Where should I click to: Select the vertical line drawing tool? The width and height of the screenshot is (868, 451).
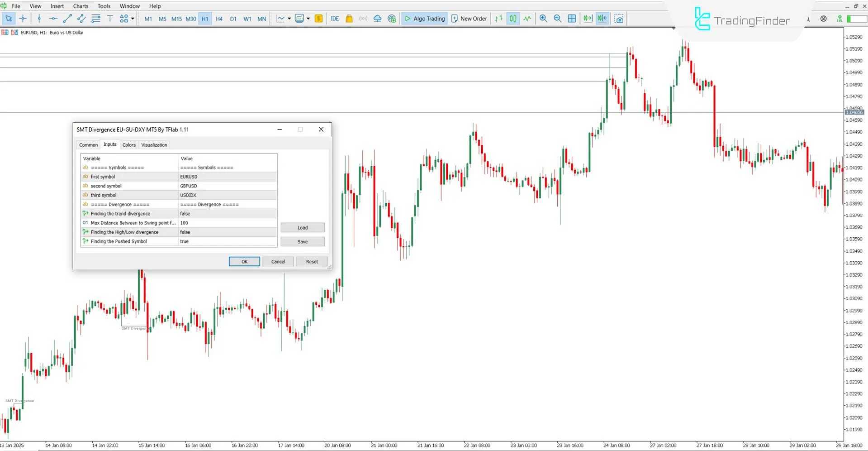(x=39, y=19)
